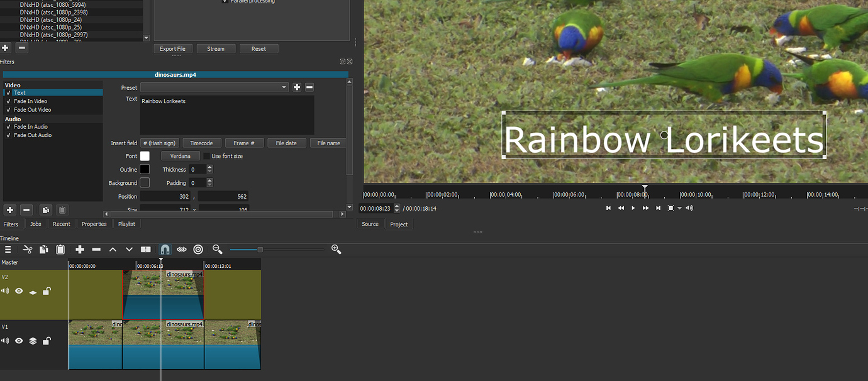868x381 pixels.
Task: Open the player zoom dropdown arrow
Action: [679, 208]
